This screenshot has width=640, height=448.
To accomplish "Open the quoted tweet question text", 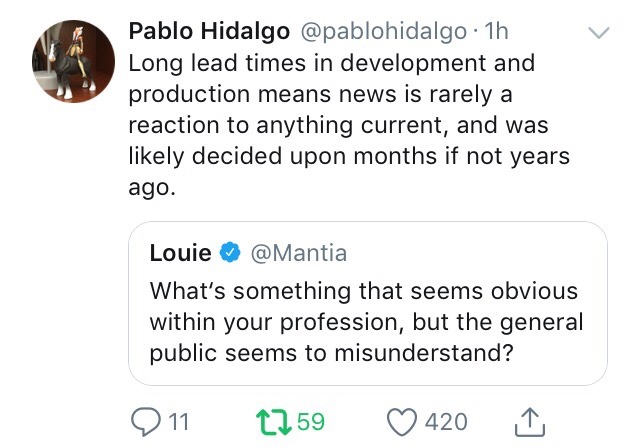I will (x=365, y=324).
